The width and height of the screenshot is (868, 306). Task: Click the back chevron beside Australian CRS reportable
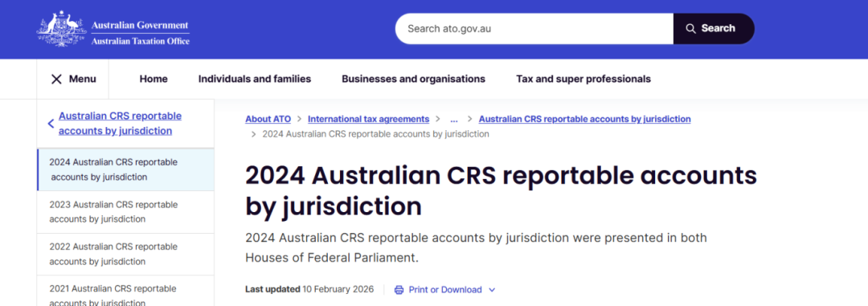click(51, 124)
